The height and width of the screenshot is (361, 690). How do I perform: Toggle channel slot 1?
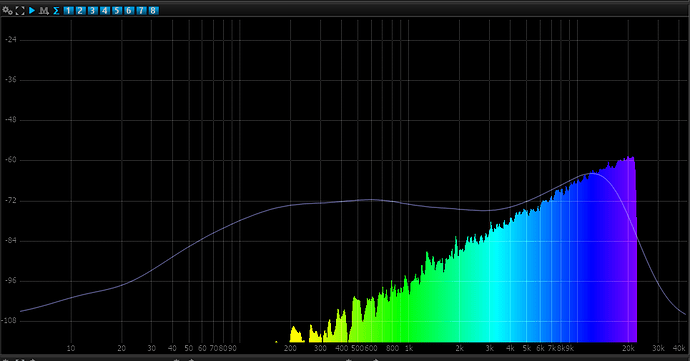pyautogui.click(x=68, y=10)
